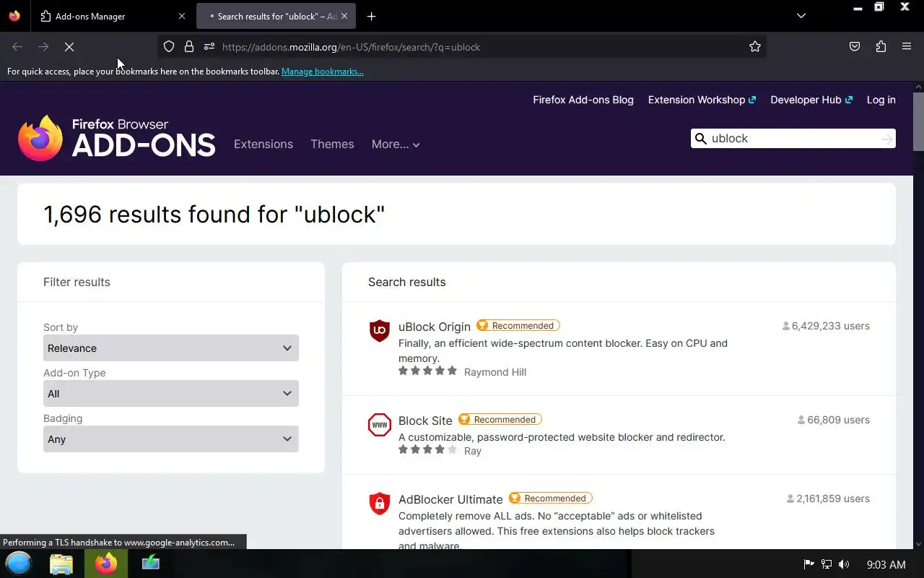Click the Manage bookmarks link
The height and width of the screenshot is (578, 924).
[x=323, y=72]
